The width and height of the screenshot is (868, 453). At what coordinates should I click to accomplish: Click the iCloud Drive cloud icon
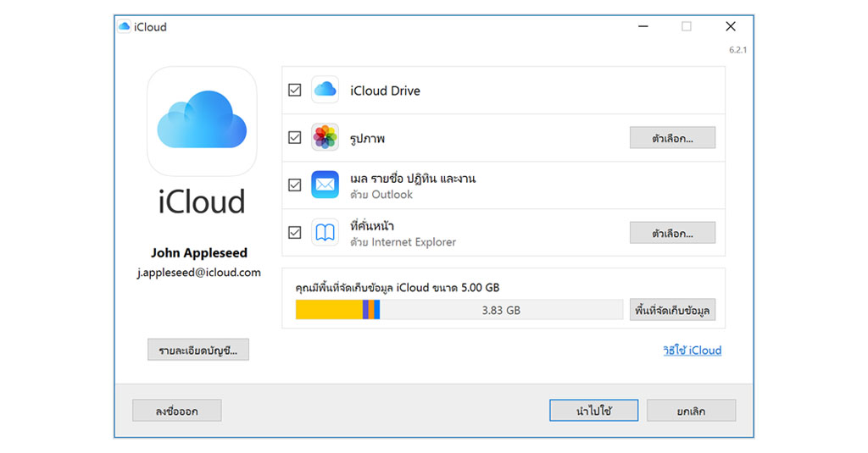[325, 90]
